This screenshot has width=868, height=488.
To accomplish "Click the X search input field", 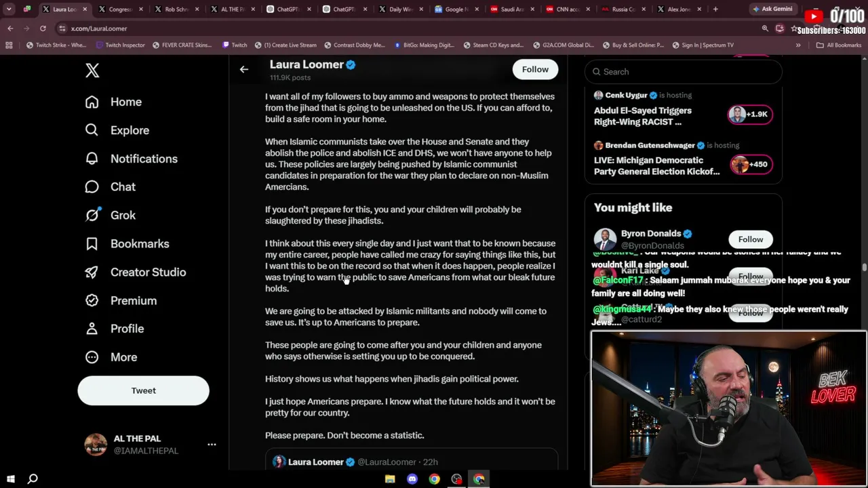I will tap(683, 72).
